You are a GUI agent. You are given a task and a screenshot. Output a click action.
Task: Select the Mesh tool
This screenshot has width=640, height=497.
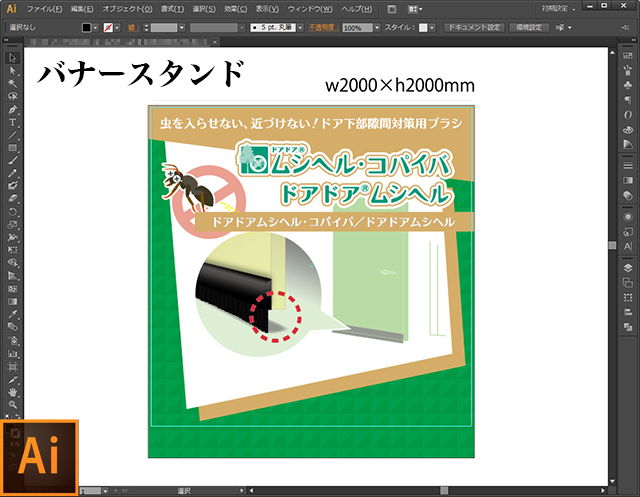(x=13, y=288)
